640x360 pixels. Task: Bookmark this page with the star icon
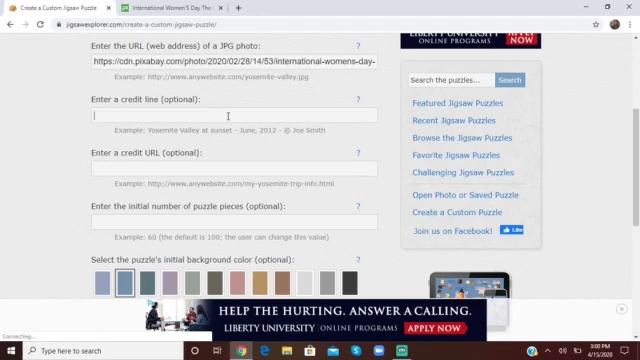(x=596, y=24)
